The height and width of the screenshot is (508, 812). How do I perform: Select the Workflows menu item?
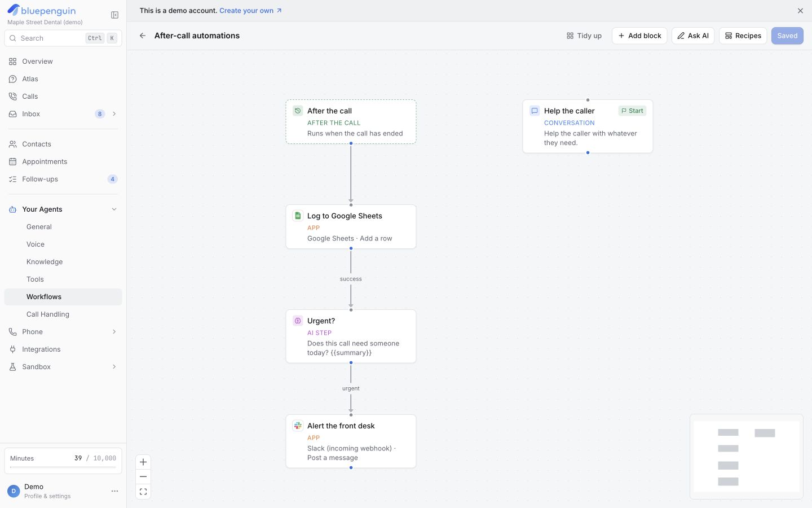pyautogui.click(x=63, y=297)
